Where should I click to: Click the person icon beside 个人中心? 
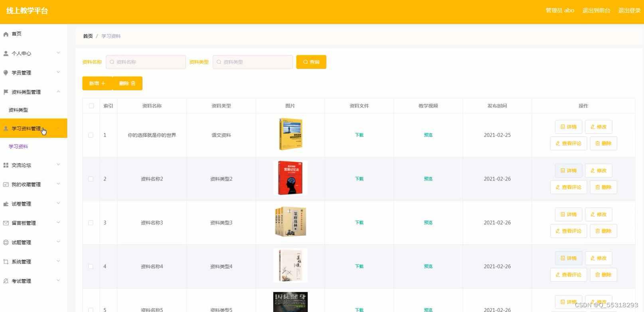(x=6, y=53)
